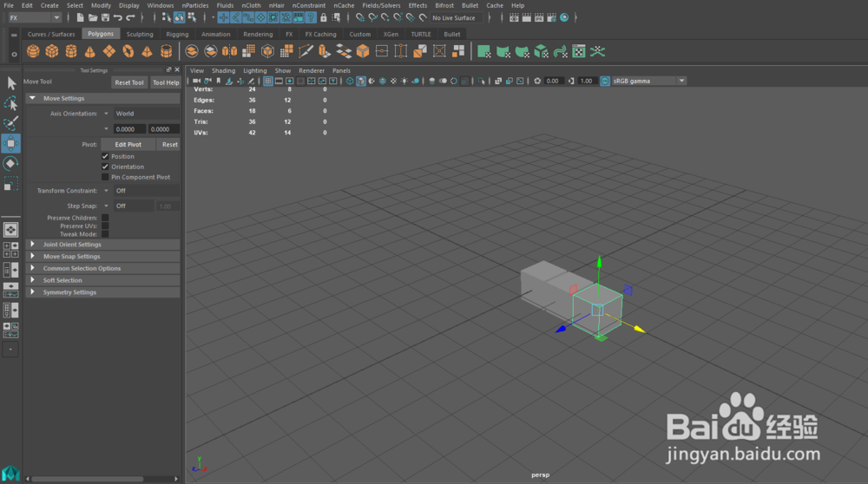Open Transform Constraint Off dropdown
868x484 pixels.
(x=147, y=190)
